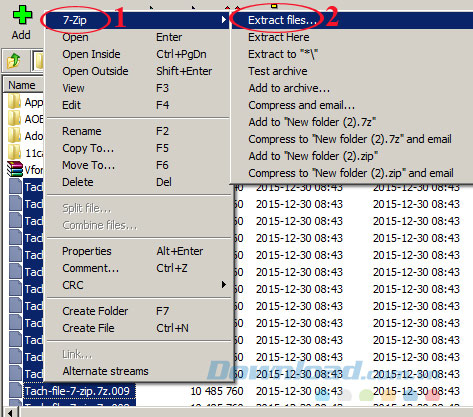
Task: Click the horizontal scrollbar left arrow
Action: pos(10,413)
